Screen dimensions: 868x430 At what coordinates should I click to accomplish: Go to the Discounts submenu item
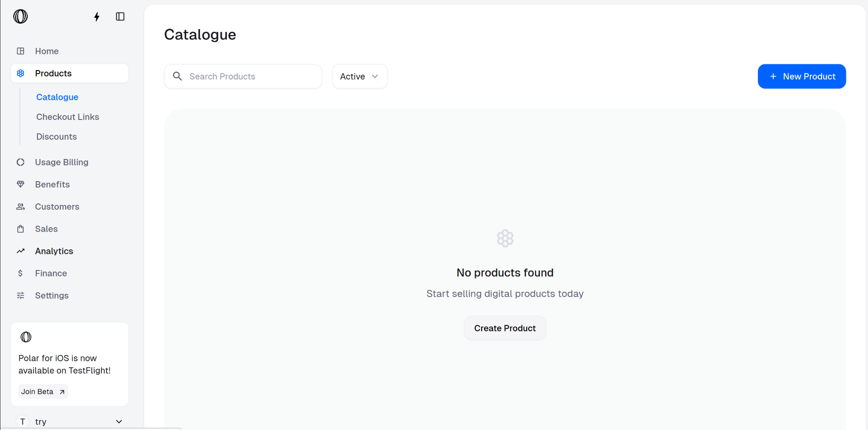click(x=56, y=137)
